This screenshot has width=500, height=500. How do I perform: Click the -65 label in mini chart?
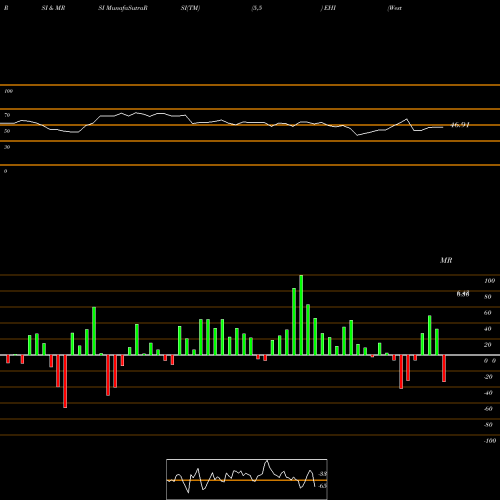click(x=322, y=486)
